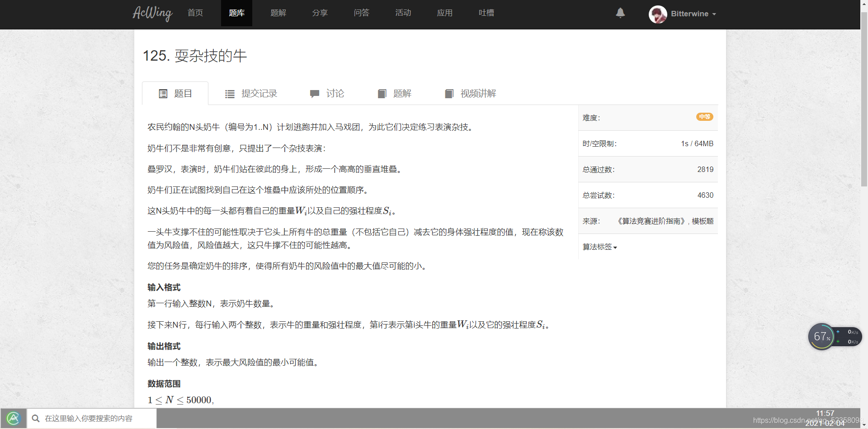Click the 难度: label
Image resolution: width=868 pixels, height=429 pixels.
tap(591, 118)
